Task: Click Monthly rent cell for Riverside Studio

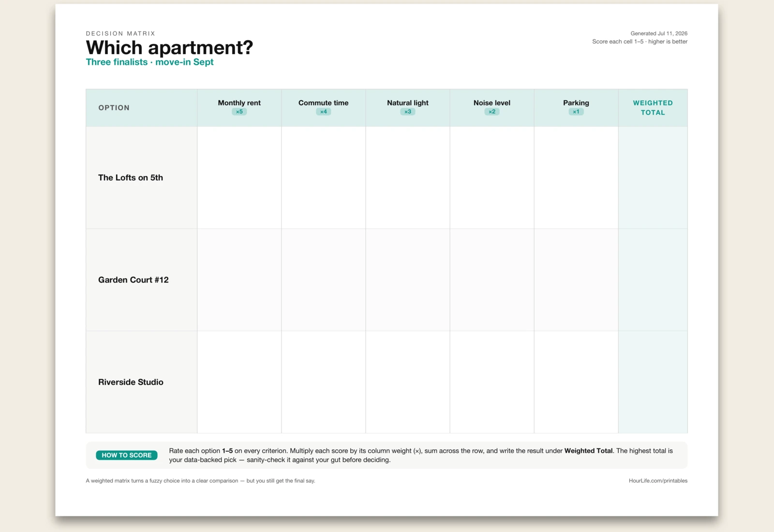Action: (239, 382)
